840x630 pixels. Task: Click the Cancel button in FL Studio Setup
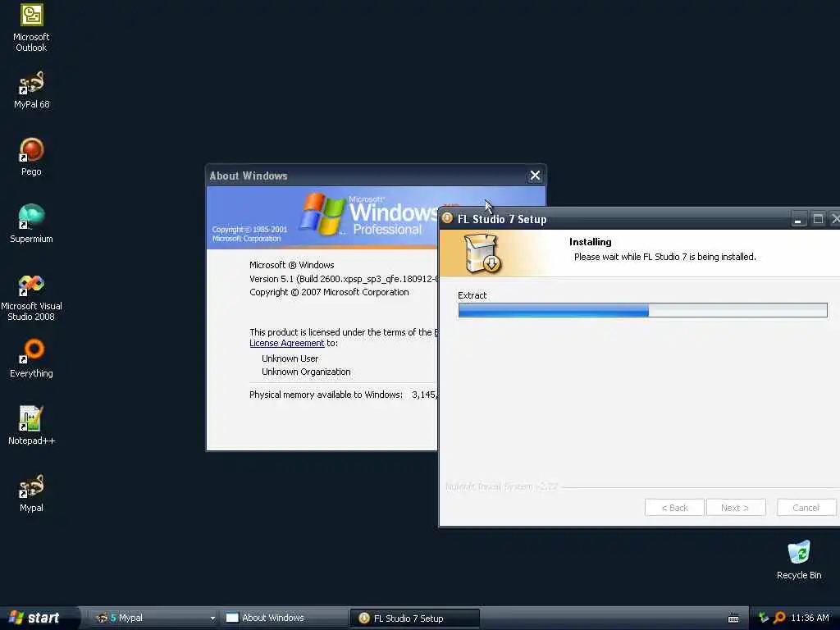(x=806, y=507)
